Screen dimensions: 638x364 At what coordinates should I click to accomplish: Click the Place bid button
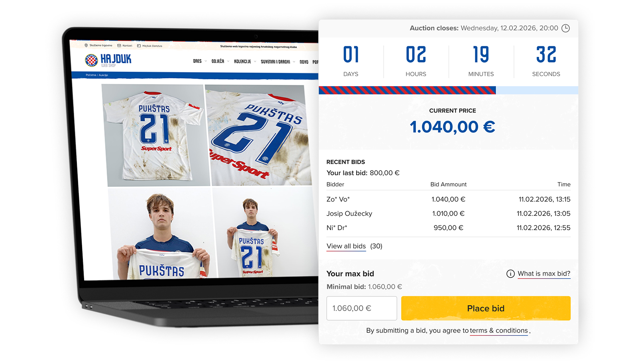[486, 308]
